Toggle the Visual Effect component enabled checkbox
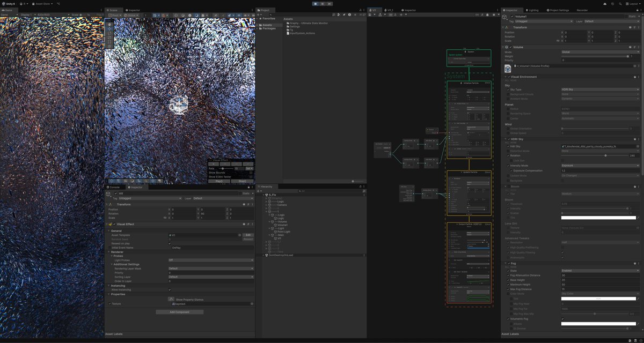 tap(114, 224)
